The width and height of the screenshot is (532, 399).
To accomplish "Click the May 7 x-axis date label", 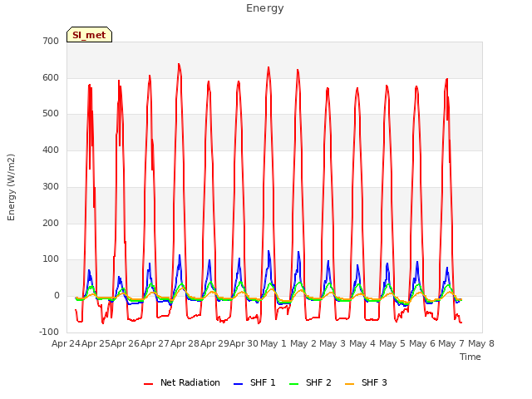I will click(451, 343).
